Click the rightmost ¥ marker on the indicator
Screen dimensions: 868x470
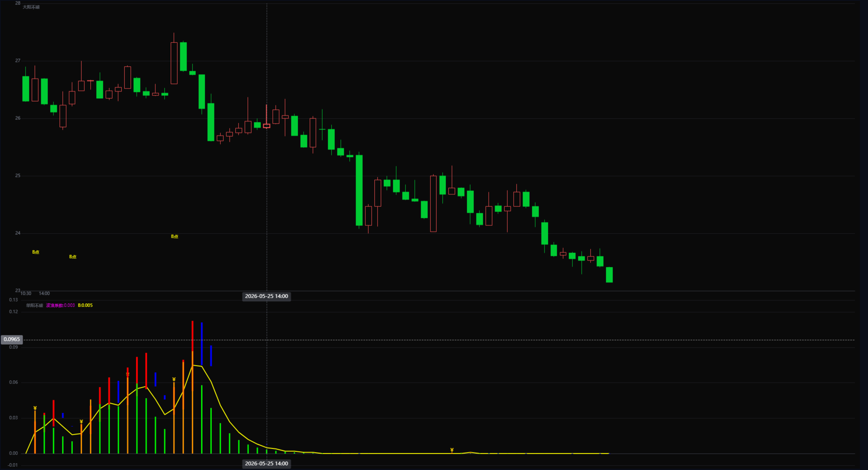tap(452, 450)
